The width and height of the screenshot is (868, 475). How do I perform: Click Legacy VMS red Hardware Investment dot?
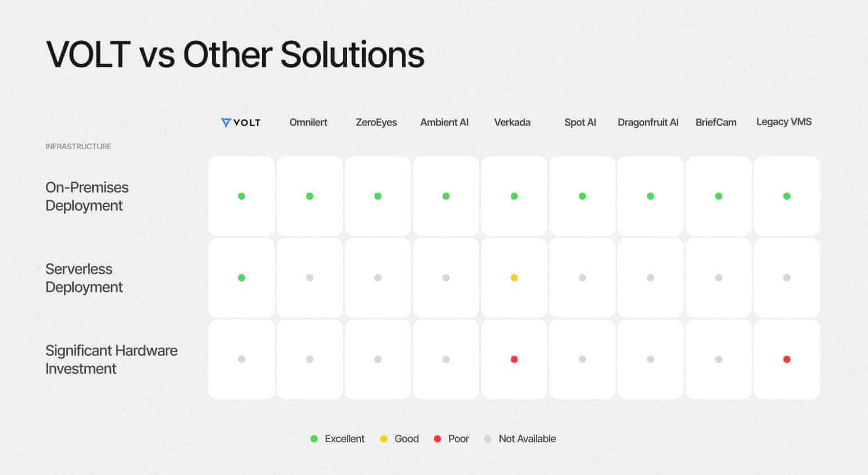click(x=787, y=359)
